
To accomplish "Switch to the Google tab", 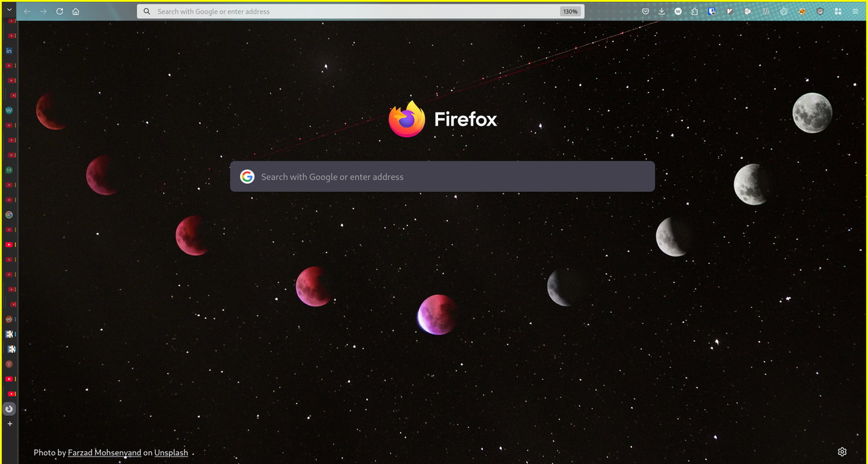I will pyautogui.click(x=9, y=214).
